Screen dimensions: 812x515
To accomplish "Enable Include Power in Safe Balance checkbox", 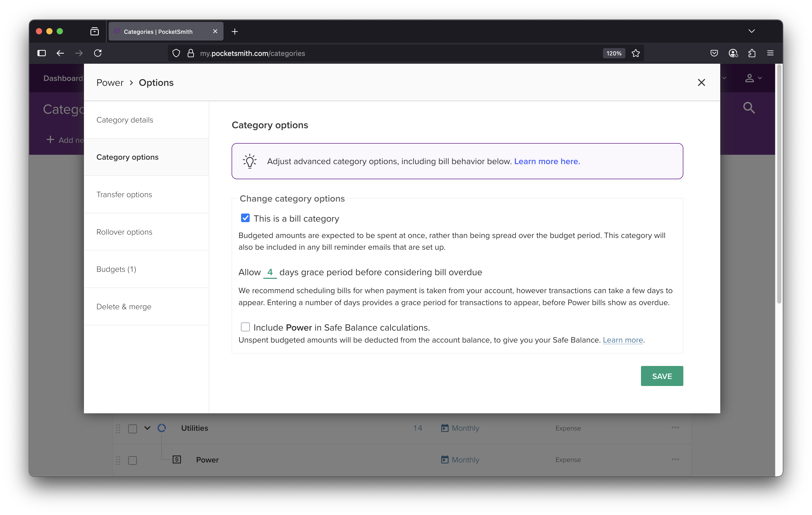I will (x=245, y=327).
